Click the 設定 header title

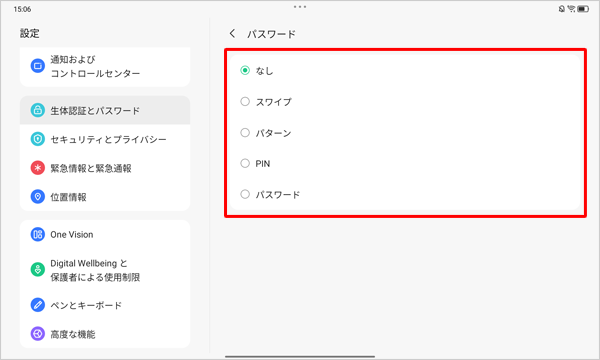(29, 33)
